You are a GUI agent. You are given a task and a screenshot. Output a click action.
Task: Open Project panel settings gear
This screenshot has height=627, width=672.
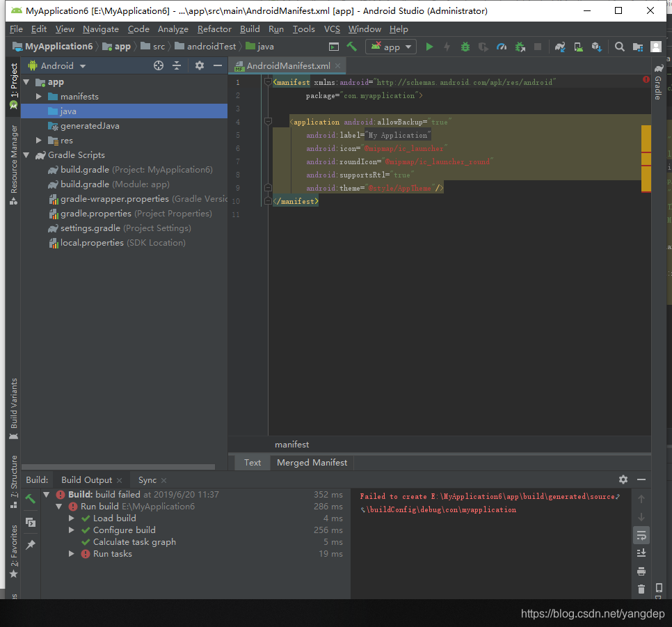tap(199, 65)
